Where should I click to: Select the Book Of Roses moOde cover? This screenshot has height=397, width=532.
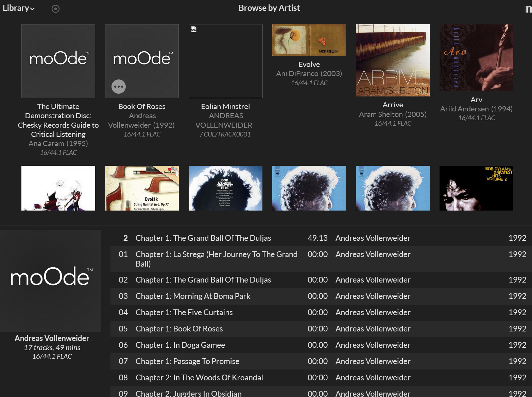142,61
